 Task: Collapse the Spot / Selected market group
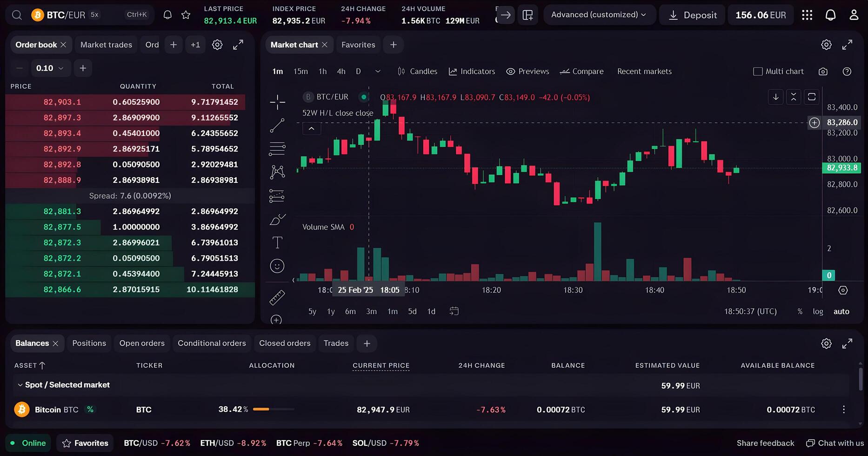coord(20,385)
